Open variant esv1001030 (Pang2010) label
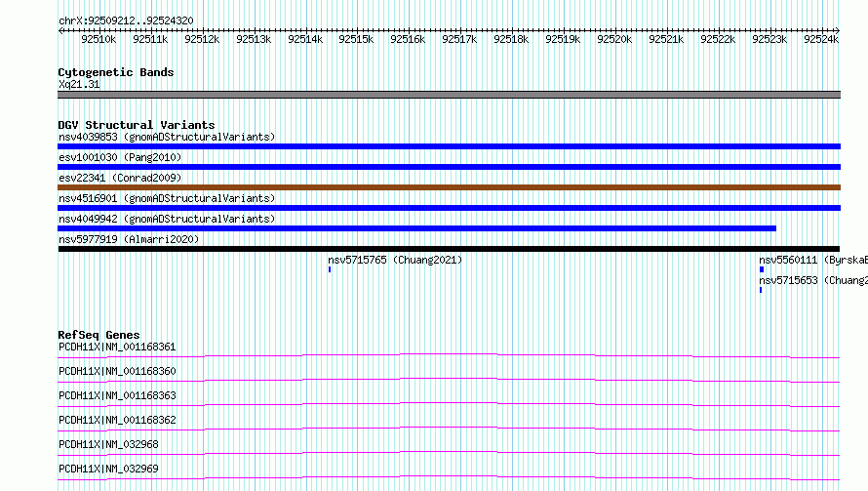 [x=120, y=157]
